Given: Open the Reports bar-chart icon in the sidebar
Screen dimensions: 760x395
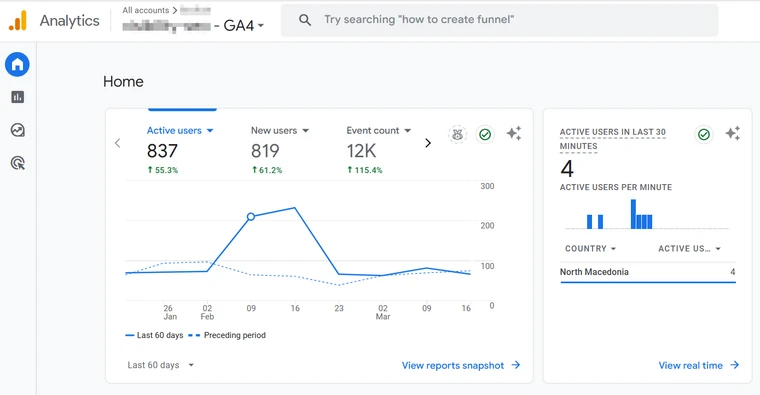Looking at the screenshot, I should [17, 97].
